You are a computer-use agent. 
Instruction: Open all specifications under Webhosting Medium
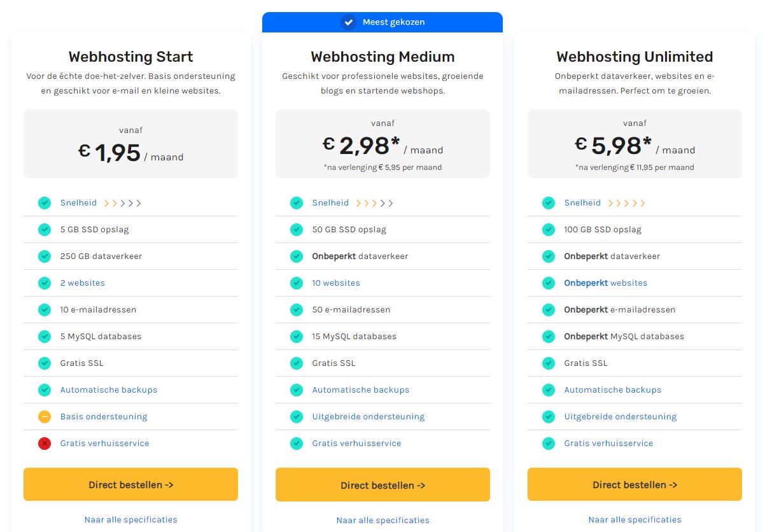382,521
